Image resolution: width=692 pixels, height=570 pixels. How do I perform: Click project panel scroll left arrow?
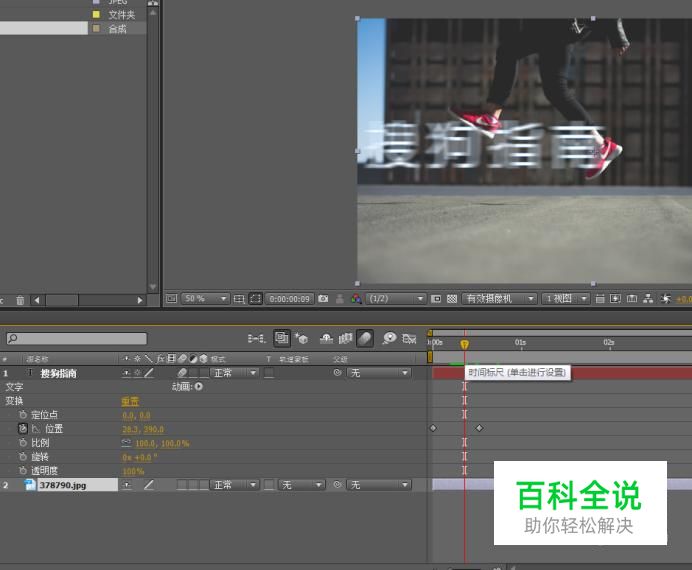click(x=37, y=300)
